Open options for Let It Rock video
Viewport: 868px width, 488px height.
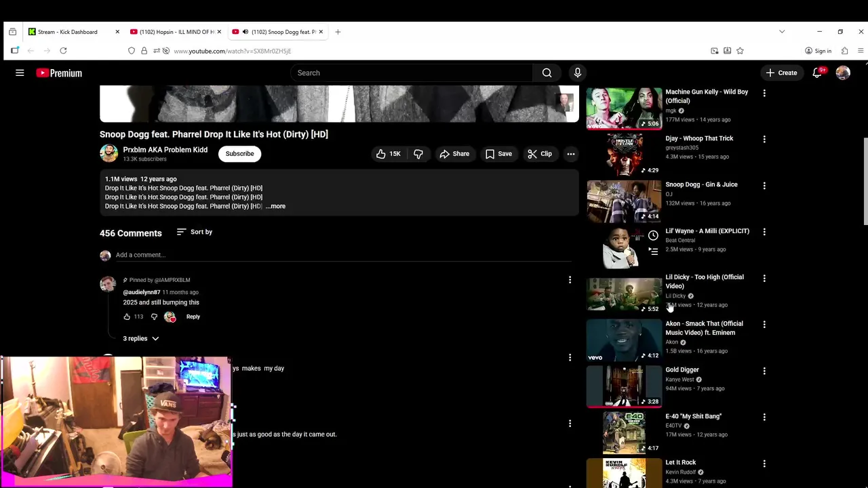tap(764, 464)
